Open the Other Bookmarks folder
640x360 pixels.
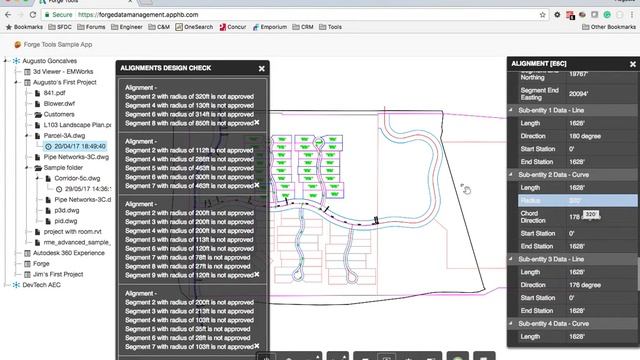(x=609, y=27)
